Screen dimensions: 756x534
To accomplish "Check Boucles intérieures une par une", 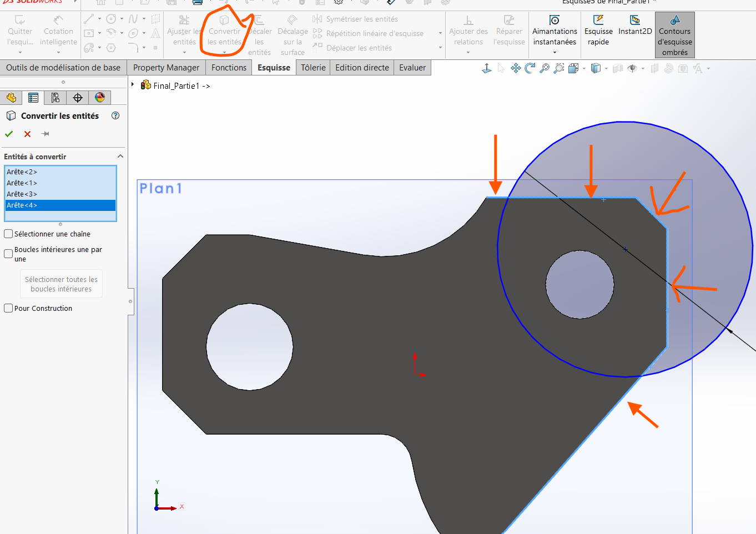I will 8,254.
